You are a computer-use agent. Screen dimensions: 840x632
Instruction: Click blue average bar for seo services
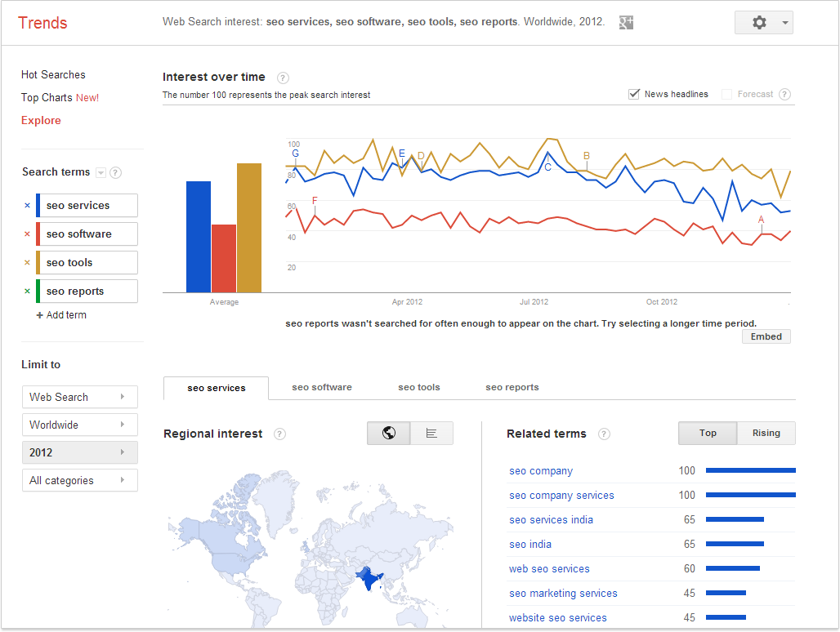(x=199, y=237)
